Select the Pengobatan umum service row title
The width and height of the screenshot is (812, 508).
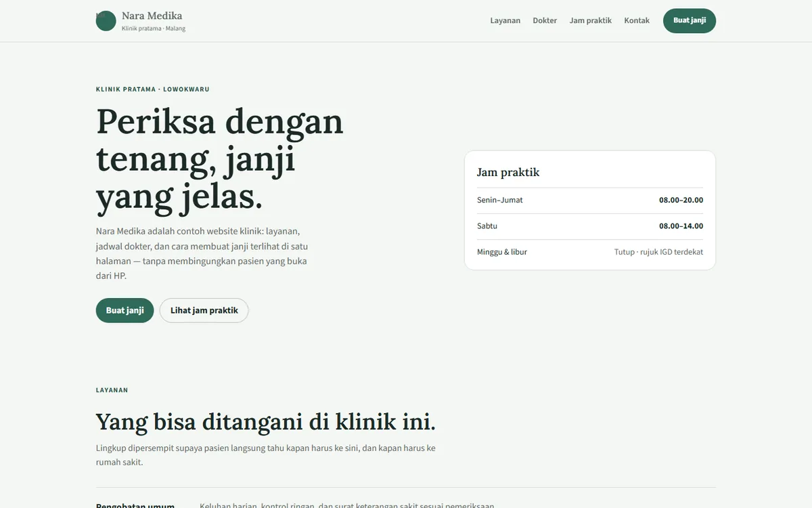coord(135,505)
